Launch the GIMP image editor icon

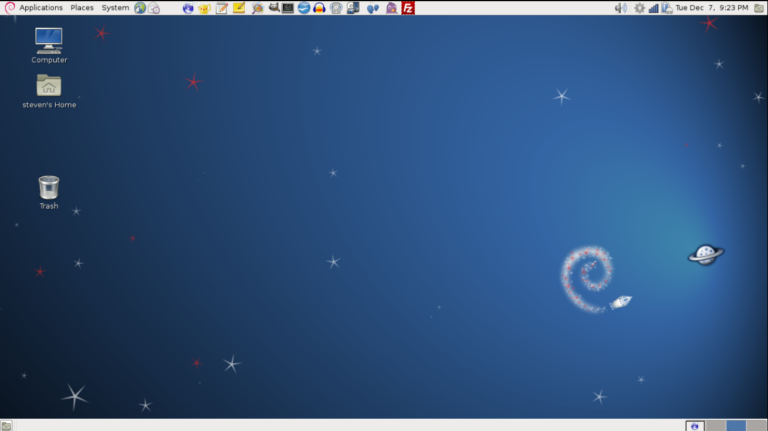pyautogui.click(x=274, y=7)
